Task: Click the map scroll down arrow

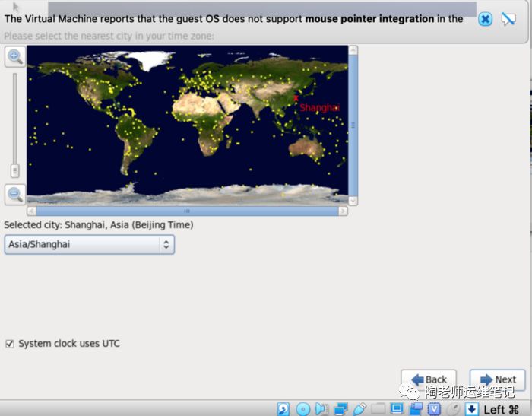Action: click(353, 201)
